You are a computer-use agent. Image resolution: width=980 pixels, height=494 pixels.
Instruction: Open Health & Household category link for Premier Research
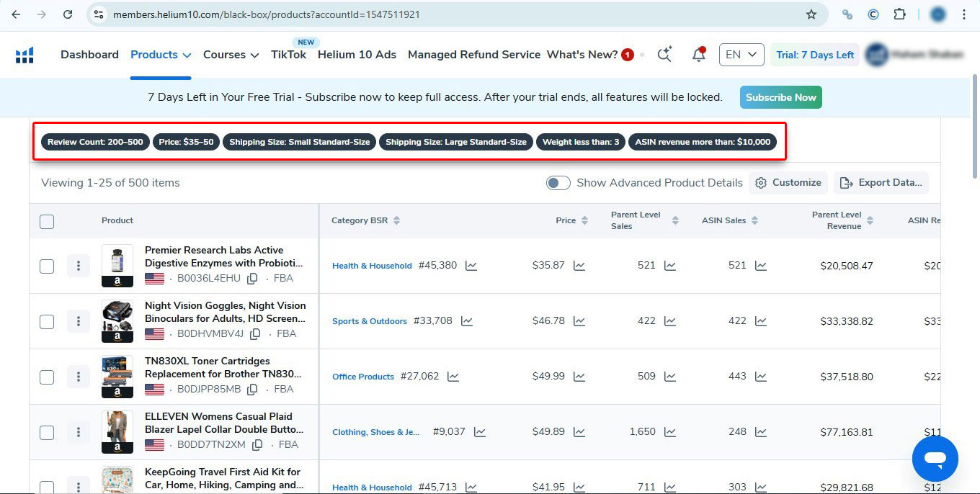click(x=372, y=266)
